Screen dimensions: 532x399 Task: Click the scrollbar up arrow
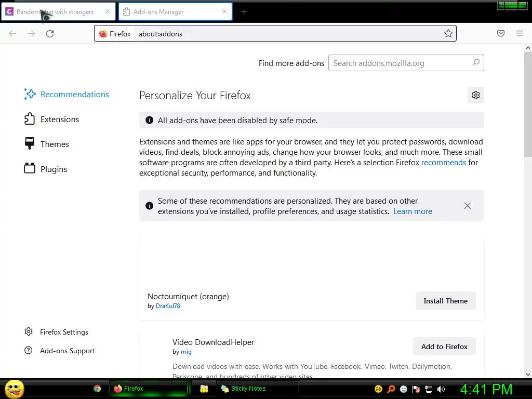coord(528,48)
